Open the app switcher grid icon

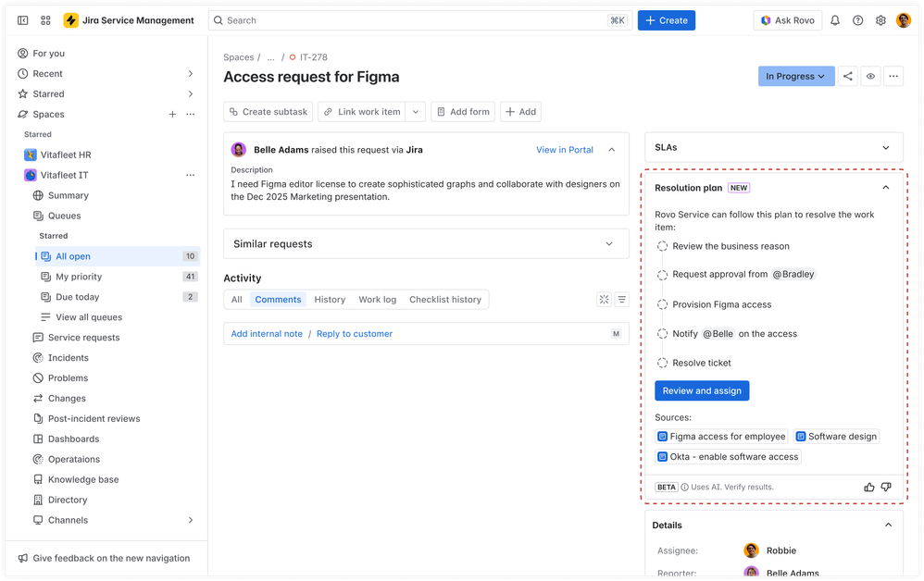[x=45, y=20]
